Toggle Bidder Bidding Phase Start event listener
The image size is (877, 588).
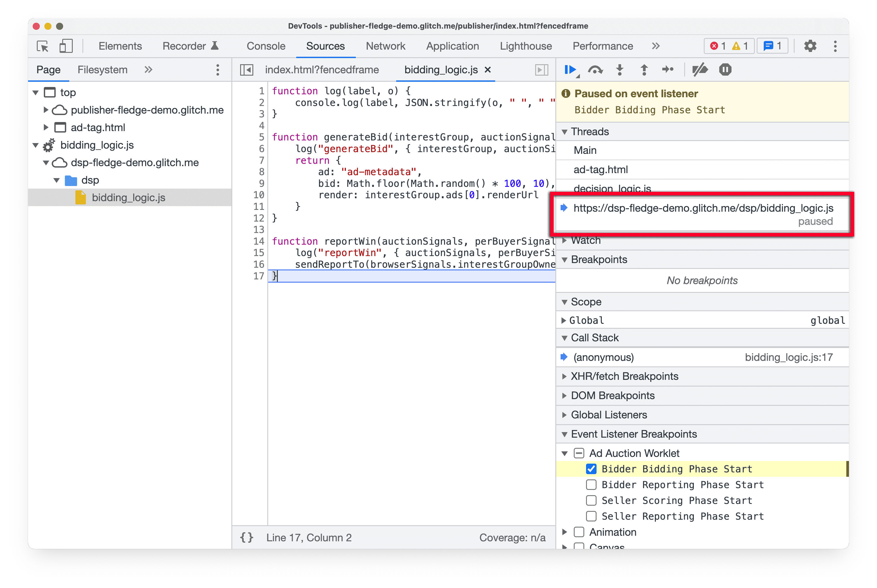coord(592,469)
